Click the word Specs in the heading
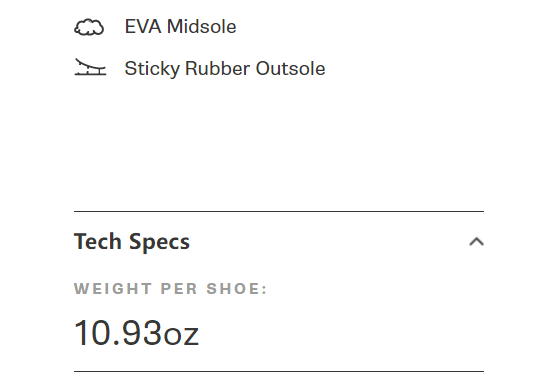This screenshot has height=385, width=537. pos(159,243)
